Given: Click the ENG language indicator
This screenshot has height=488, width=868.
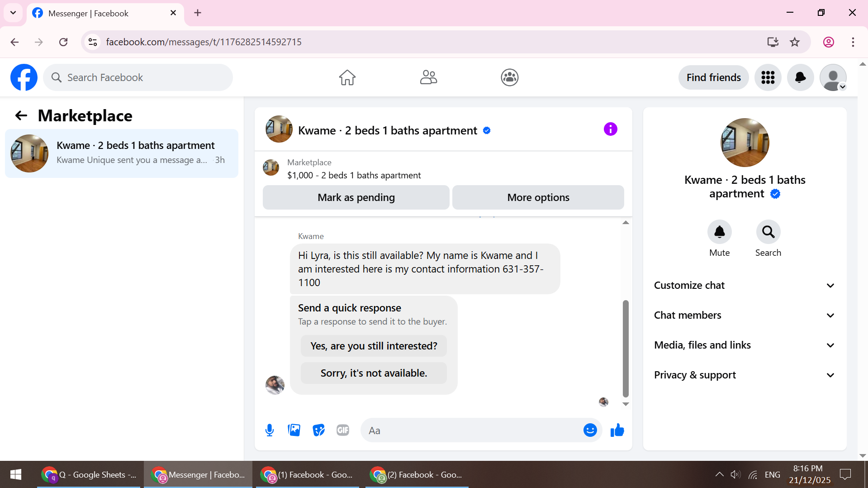Looking at the screenshot, I should coord(773,474).
